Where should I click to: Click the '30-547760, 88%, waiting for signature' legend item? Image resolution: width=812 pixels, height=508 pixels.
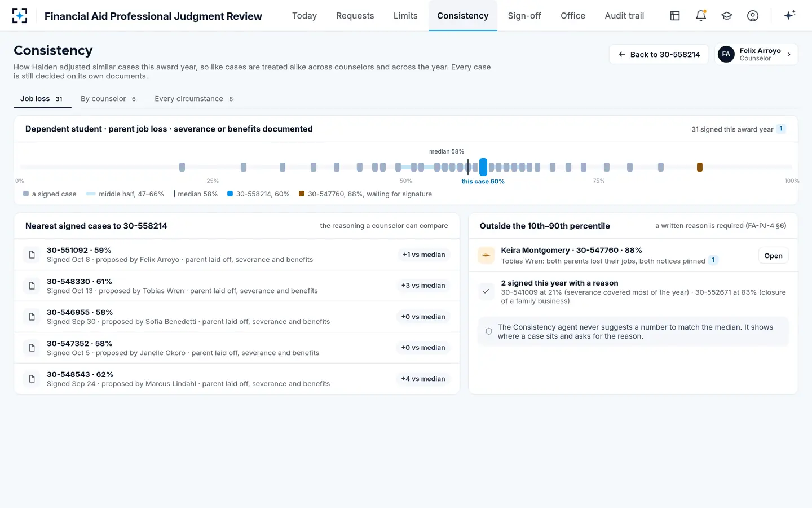coord(365,194)
